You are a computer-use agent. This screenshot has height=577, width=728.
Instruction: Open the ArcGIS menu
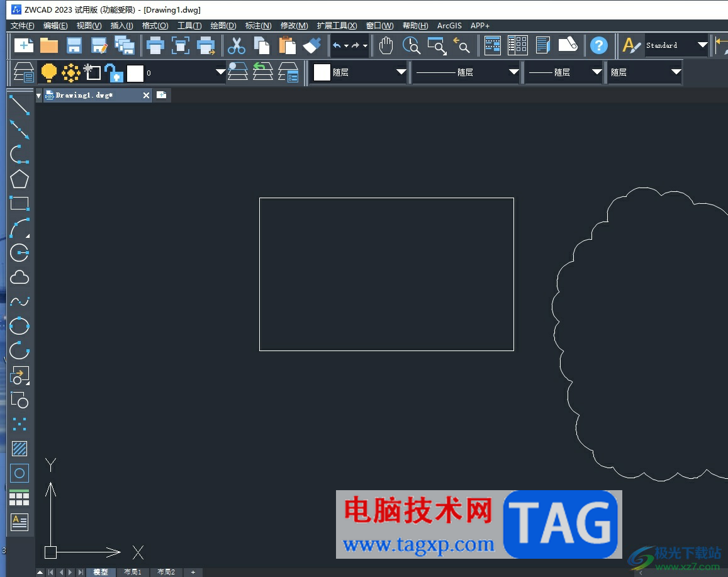tap(449, 26)
